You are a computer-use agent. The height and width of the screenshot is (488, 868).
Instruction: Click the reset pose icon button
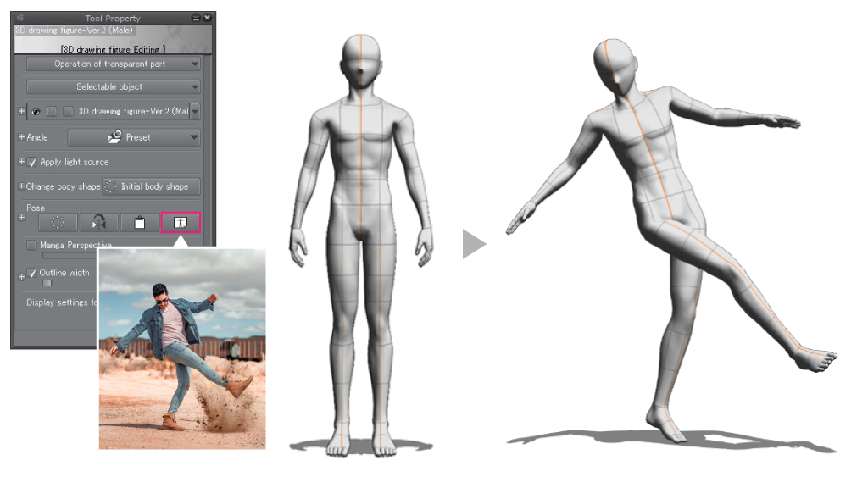tap(57, 223)
